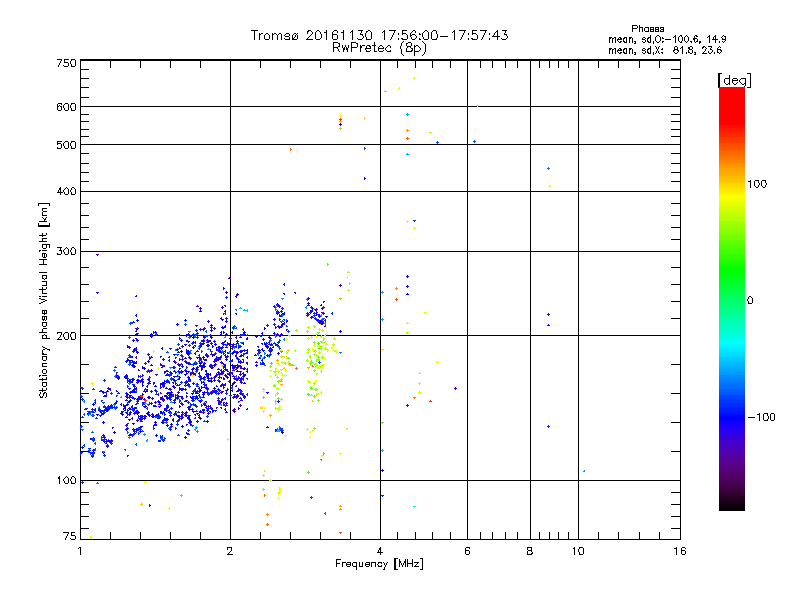Click the 16 tick on the frequency axis
This screenshot has width=800, height=600.
point(678,552)
